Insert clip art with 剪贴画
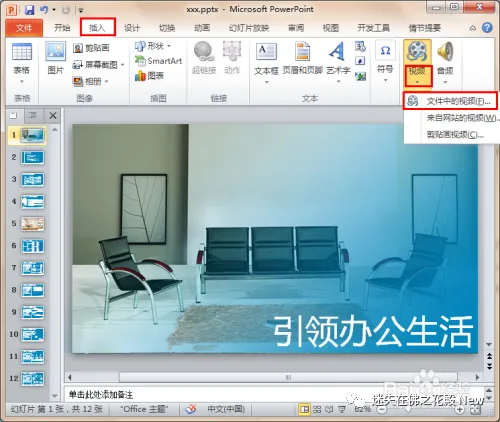 (91, 48)
